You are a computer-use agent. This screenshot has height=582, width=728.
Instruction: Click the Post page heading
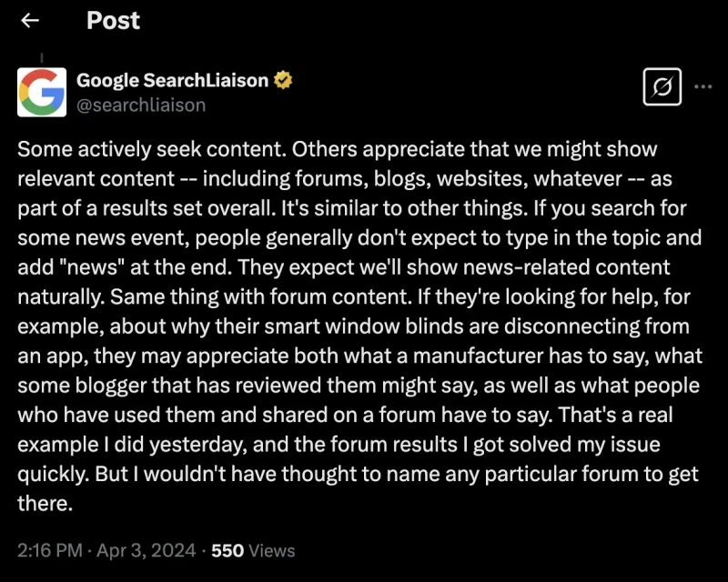[113, 20]
